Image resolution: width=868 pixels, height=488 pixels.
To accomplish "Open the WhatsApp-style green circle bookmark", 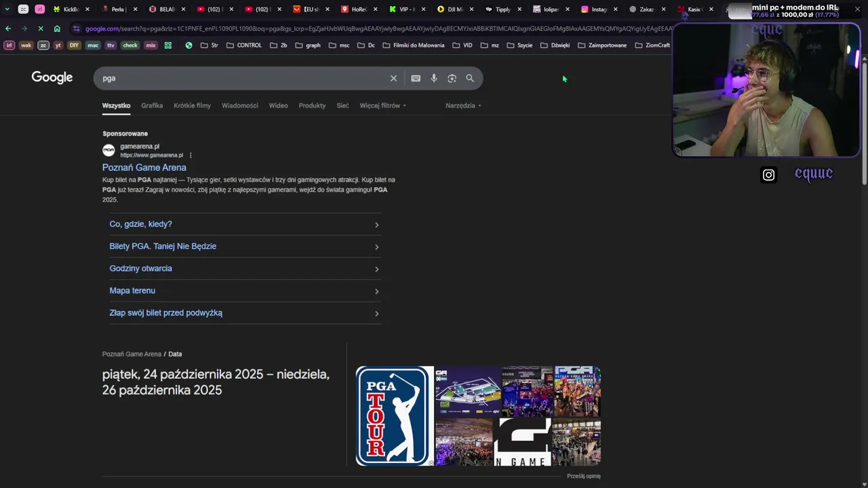I will [x=189, y=45].
